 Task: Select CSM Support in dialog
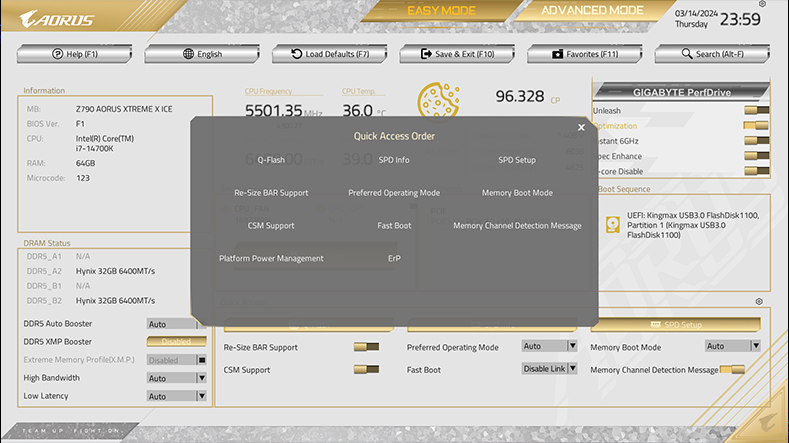click(x=271, y=226)
